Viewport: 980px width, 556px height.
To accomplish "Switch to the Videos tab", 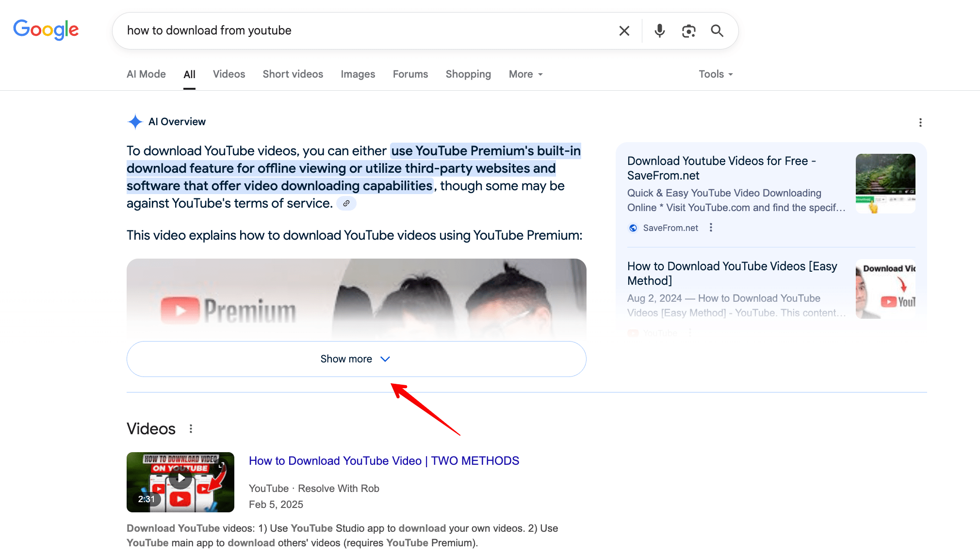I will 229,74.
